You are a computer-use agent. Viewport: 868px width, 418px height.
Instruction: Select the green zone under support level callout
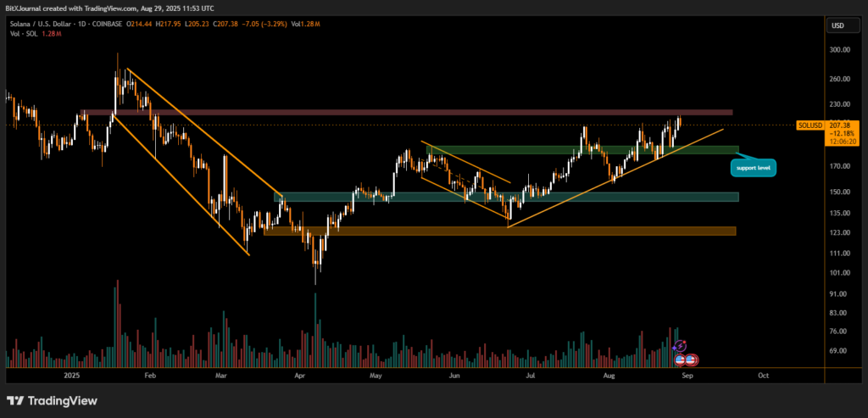pyautogui.click(x=585, y=150)
